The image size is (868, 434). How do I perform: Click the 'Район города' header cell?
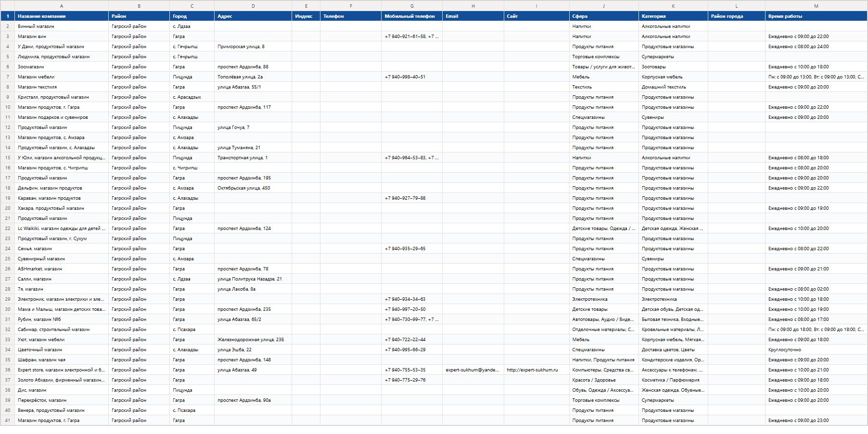(x=737, y=16)
